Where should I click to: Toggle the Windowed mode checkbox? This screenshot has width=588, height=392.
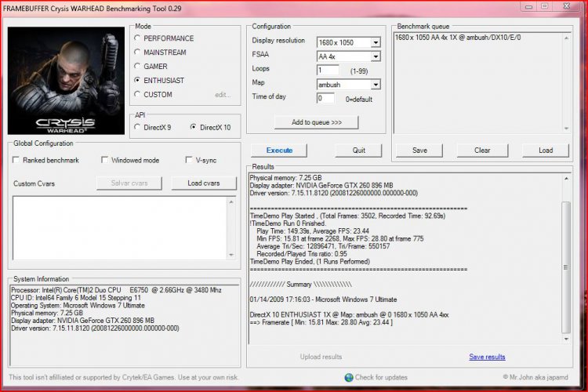104,160
